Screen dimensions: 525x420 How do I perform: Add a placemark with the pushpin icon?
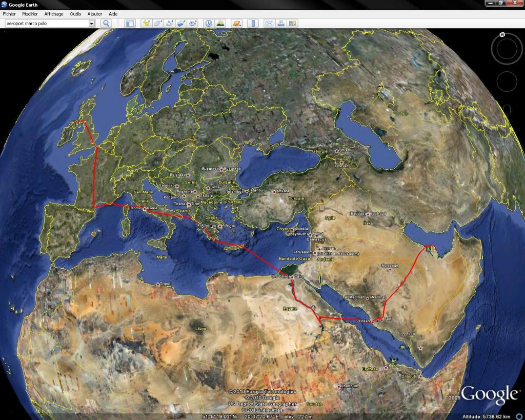pyautogui.click(x=146, y=23)
